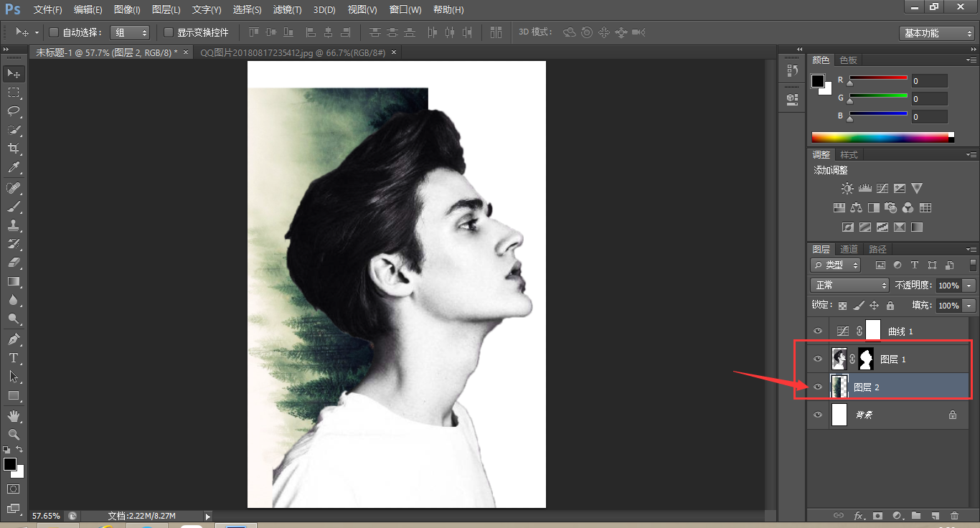The width and height of the screenshot is (980, 528).
Task: Select the Dodge tool
Action: coord(14,319)
